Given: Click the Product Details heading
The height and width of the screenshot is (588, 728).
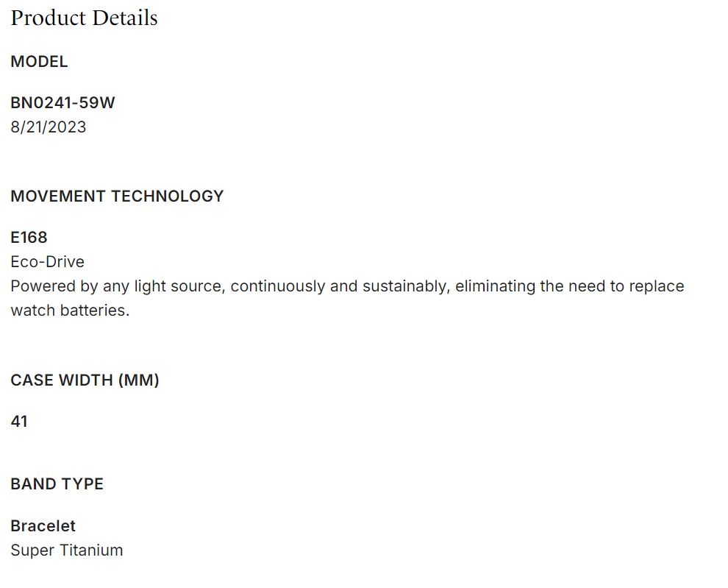Looking at the screenshot, I should (x=84, y=18).
